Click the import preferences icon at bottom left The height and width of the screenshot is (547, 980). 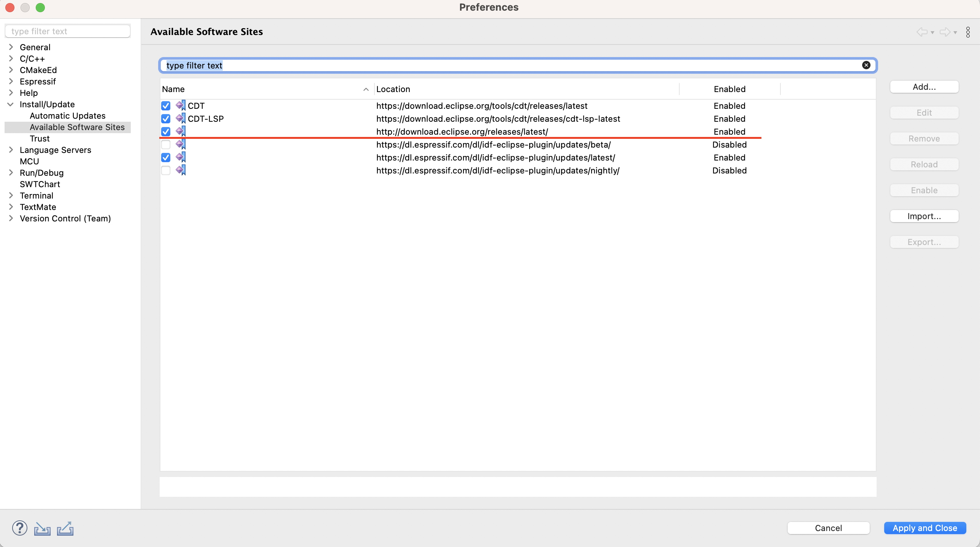coord(42,529)
